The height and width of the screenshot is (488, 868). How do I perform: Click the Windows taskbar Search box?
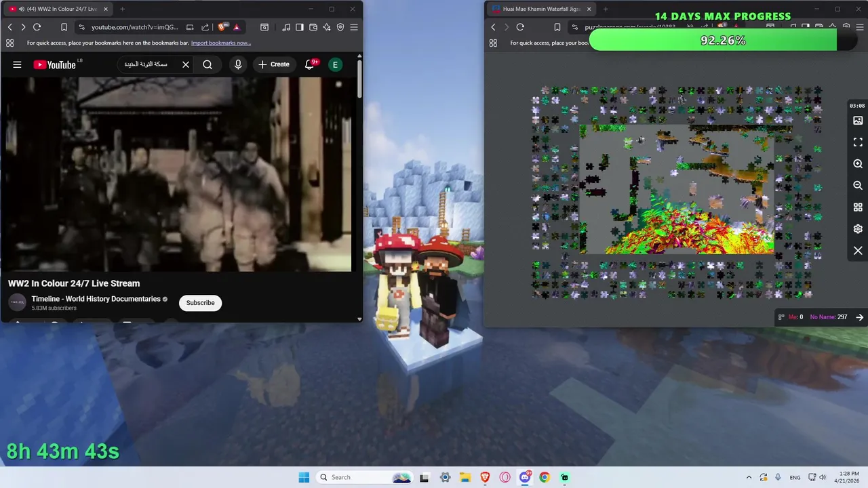pyautogui.click(x=365, y=477)
